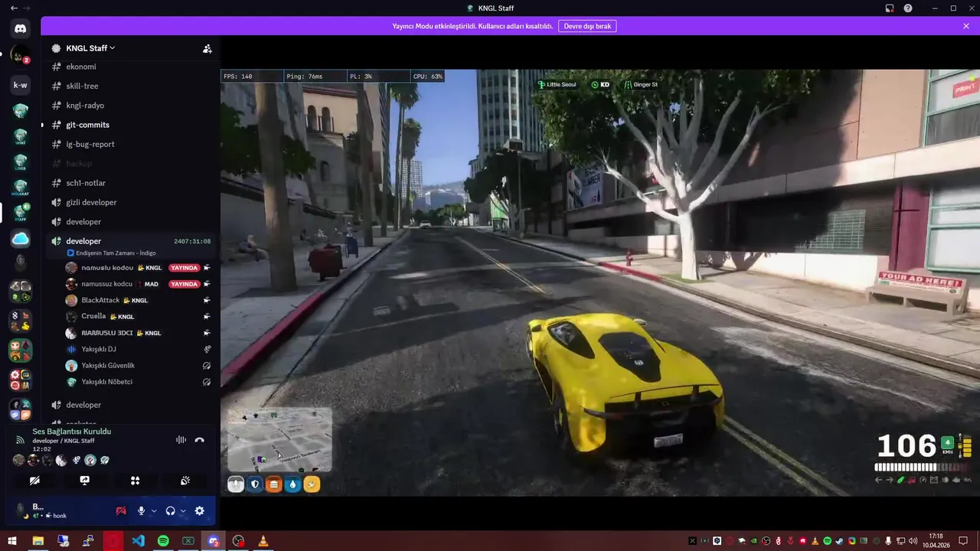
Task: Open Steam icon in system tray
Action: tap(840, 541)
